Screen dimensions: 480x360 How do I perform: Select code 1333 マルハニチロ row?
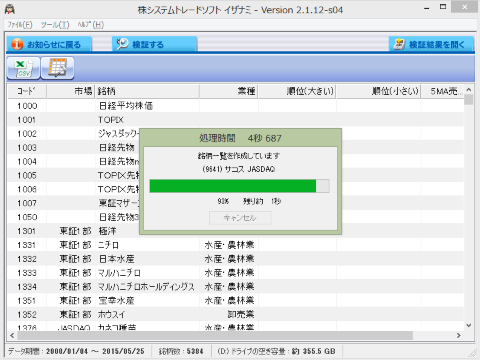click(x=235, y=273)
